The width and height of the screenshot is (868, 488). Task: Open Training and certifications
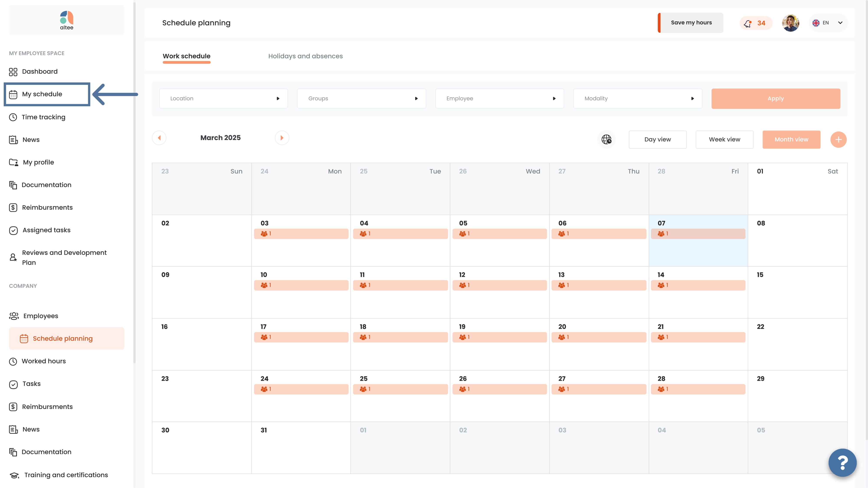[x=59, y=475]
